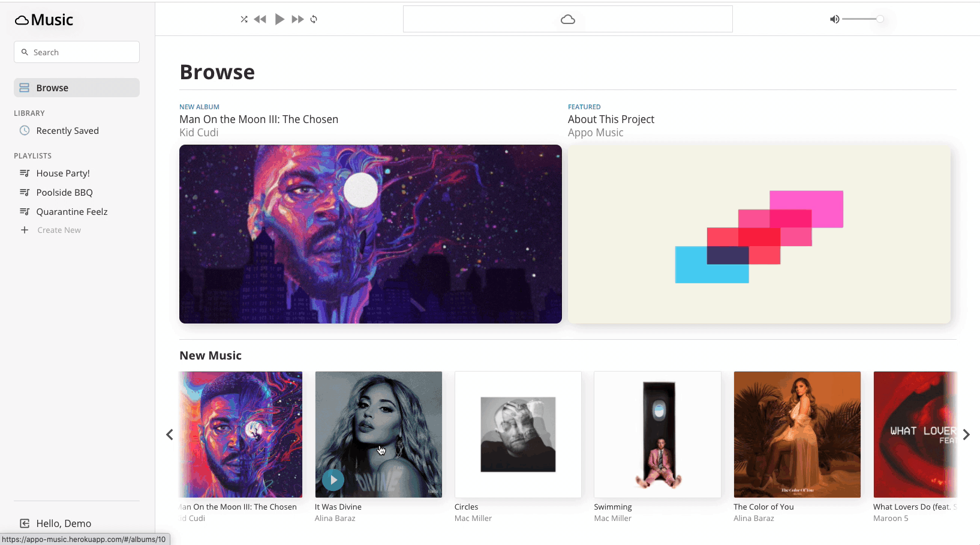Show next New Music albums

(x=966, y=435)
